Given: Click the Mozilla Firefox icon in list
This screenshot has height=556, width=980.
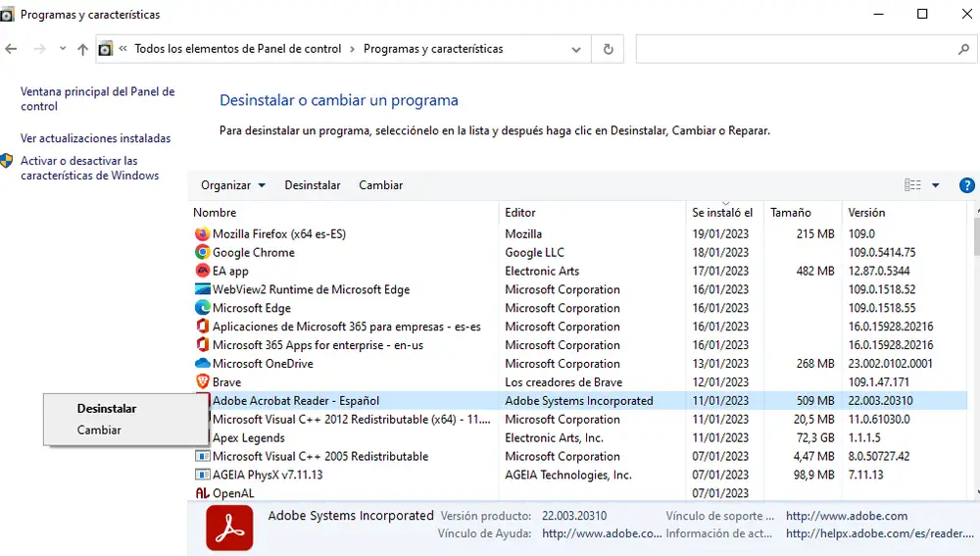Looking at the screenshot, I should click(202, 234).
